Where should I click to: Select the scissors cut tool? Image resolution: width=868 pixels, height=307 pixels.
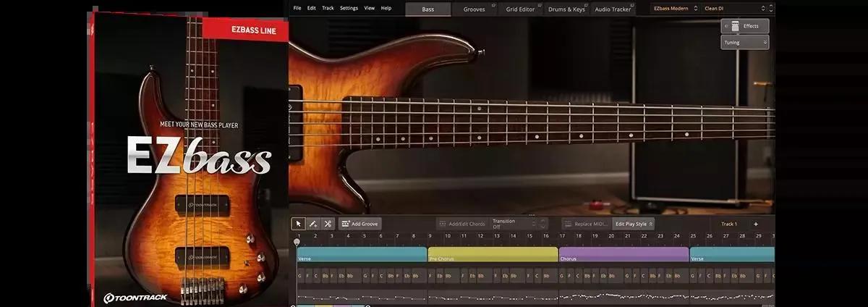328,224
